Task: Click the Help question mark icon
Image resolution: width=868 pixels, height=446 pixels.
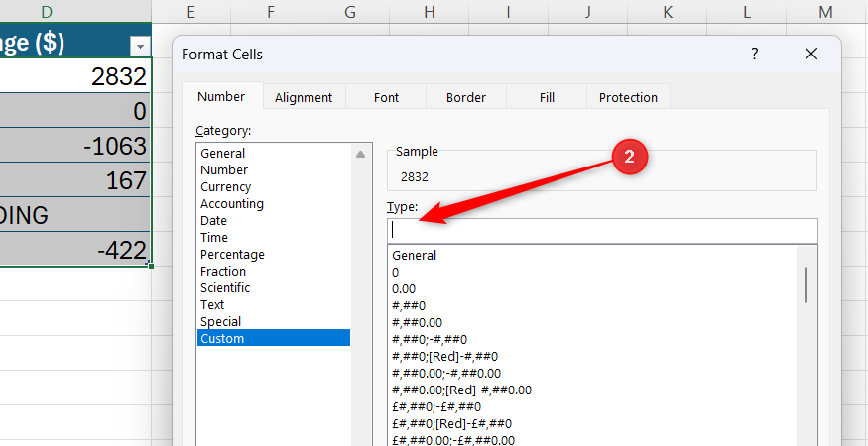Action: pyautogui.click(x=754, y=55)
